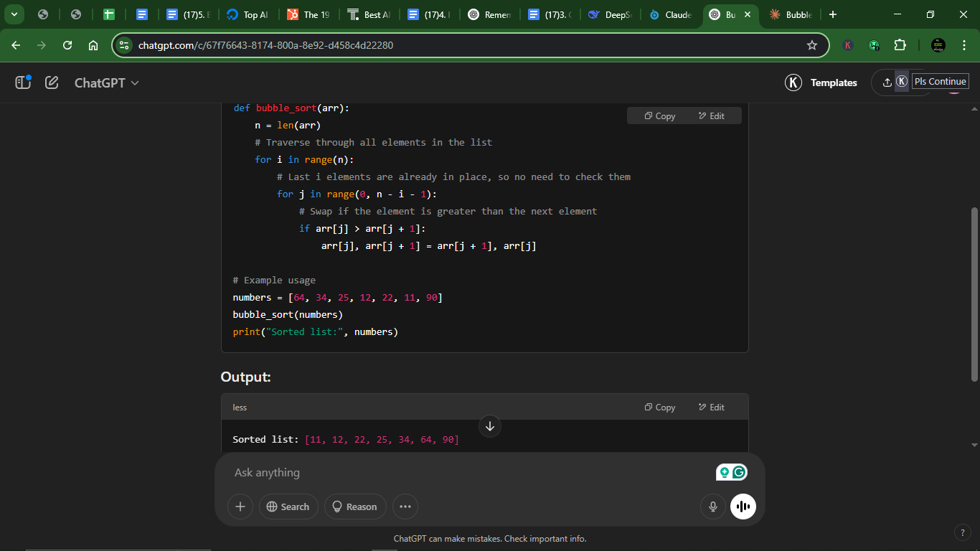Go back with browser back arrow
This screenshot has width=980, height=551.
(17, 45)
